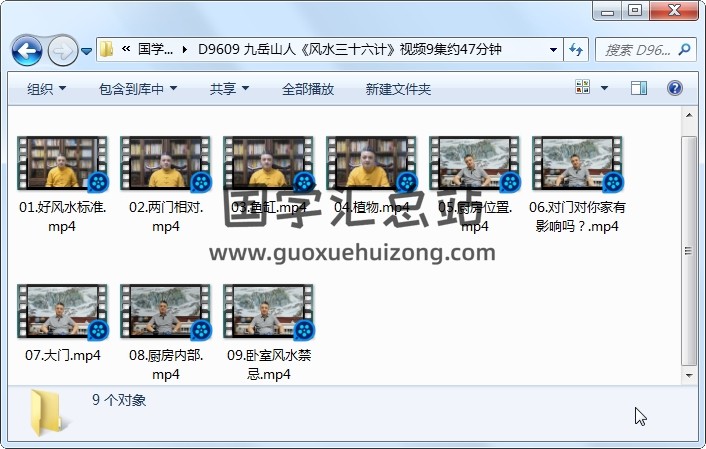Click the folder icon in address bar
The height and width of the screenshot is (449, 706).
(x=107, y=49)
